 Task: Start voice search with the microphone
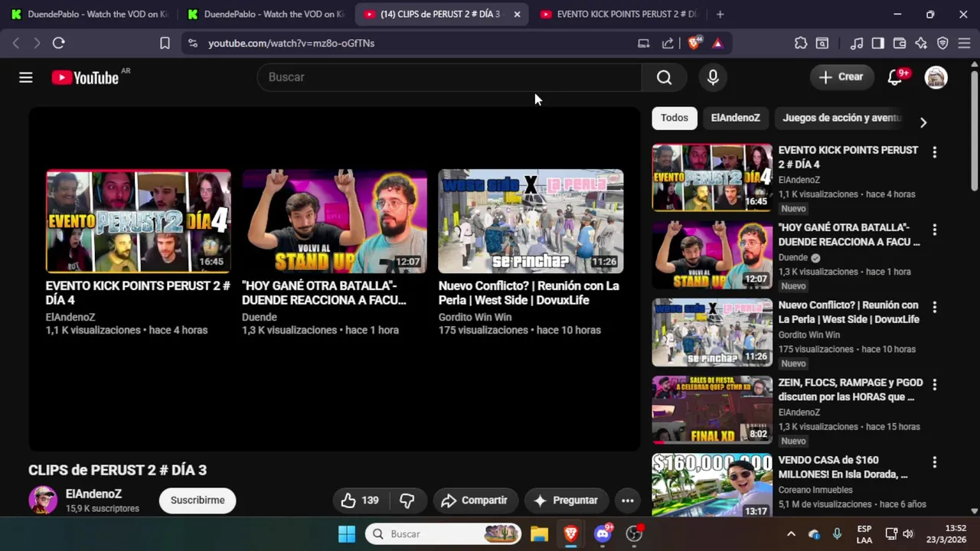[x=713, y=77]
